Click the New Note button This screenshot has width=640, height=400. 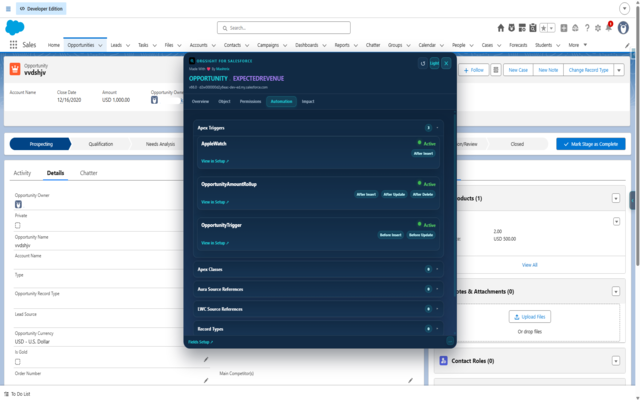click(548, 70)
